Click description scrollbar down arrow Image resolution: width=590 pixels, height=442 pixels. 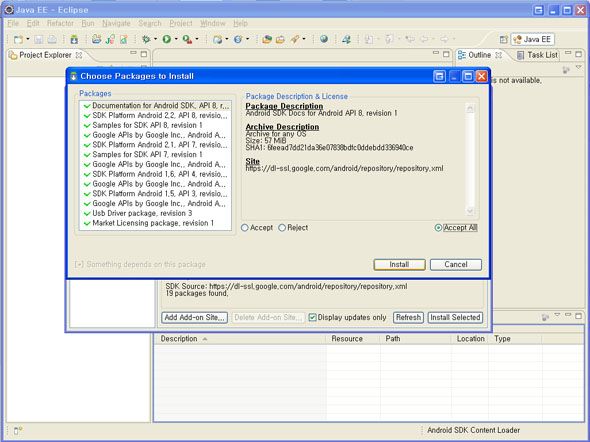coord(470,211)
